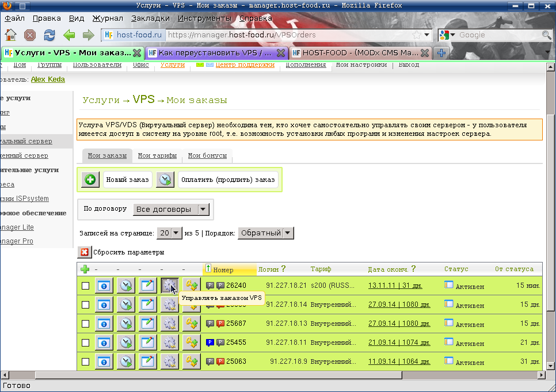Open the Обратный sort order dropdown
Viewport: 556px width, 392px height.
[266, 233]
